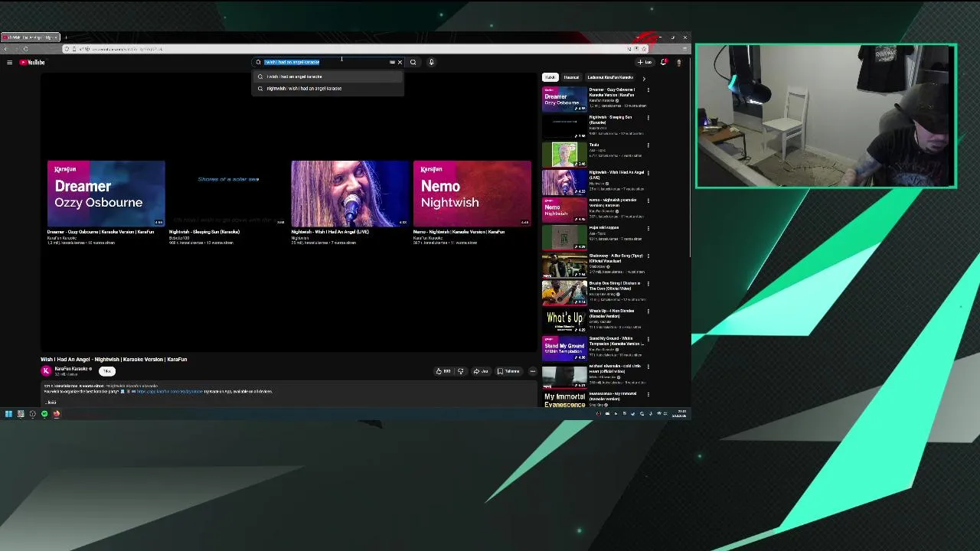This screenshot has width=980, height=551.
Task: Reload page with browser refresh icon
Action: coord(25,49)
